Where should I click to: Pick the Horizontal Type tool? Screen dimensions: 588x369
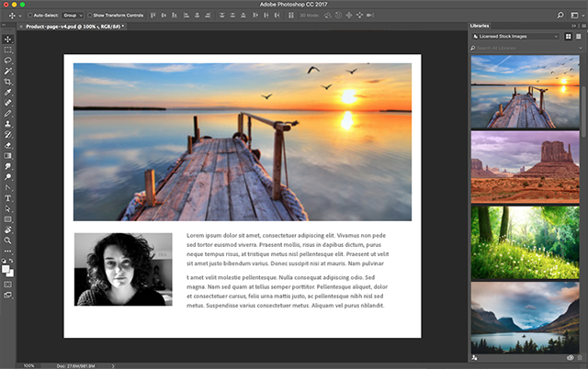pyautogui.click(x=8, y=197)
